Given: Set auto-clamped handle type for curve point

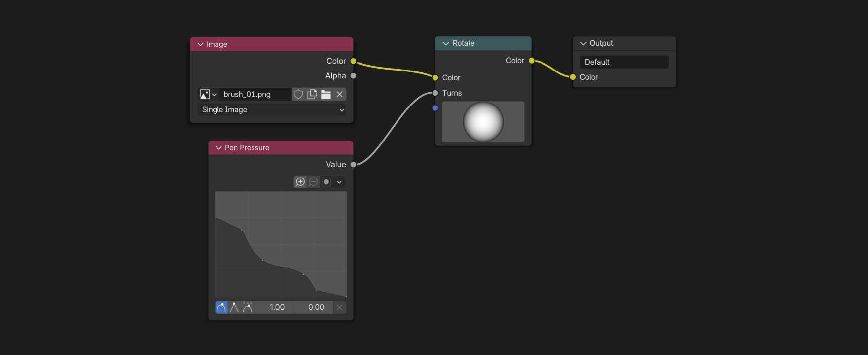Looking at the screenshot, I should pyautogui.click(x=248, y=307).
